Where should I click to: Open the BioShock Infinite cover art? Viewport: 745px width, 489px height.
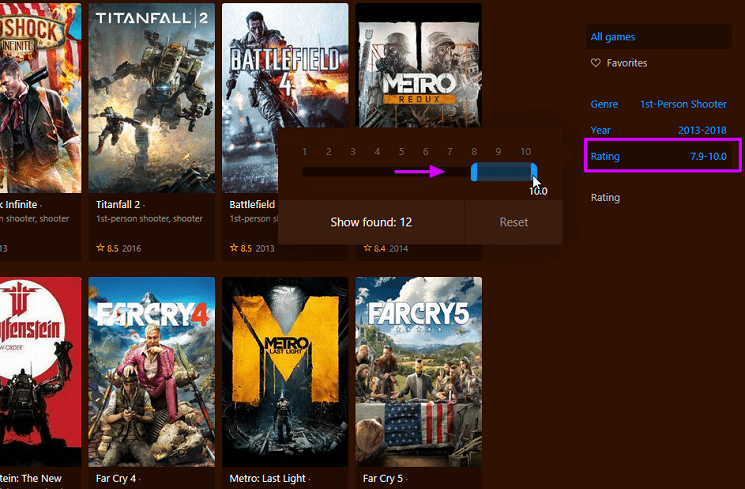pyautogui.click(x=40, y=98)
